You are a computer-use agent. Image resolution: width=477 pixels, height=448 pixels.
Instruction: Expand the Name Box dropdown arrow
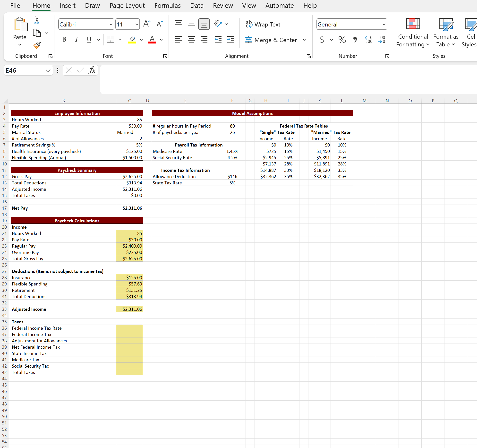[48, 71]
